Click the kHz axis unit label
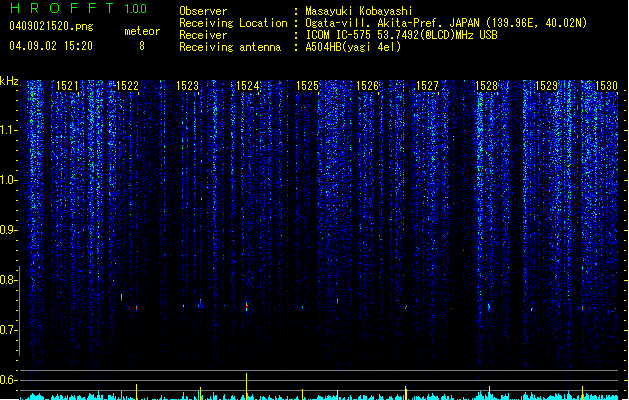 pyautogui.click(x=9, y=81)
